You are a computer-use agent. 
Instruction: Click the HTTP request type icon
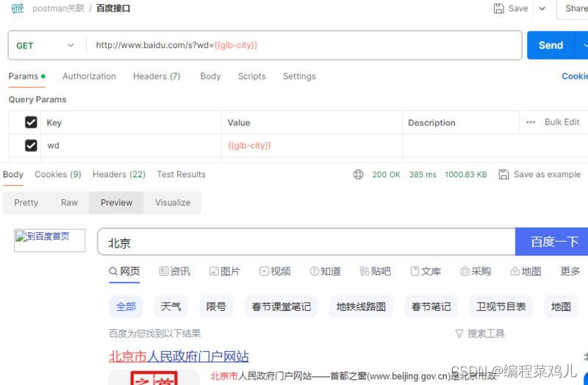[18, 8]
